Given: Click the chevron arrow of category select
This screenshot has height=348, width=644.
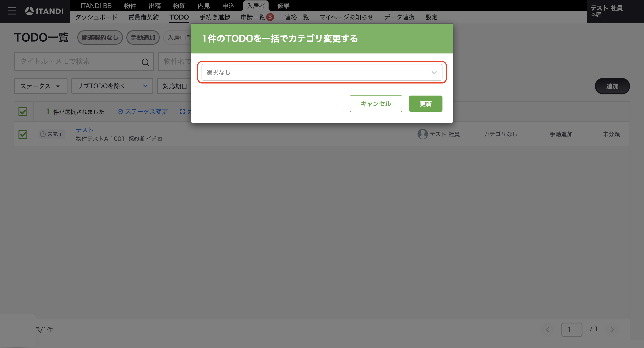Looking at the screenshot, I should click(434, 72).
